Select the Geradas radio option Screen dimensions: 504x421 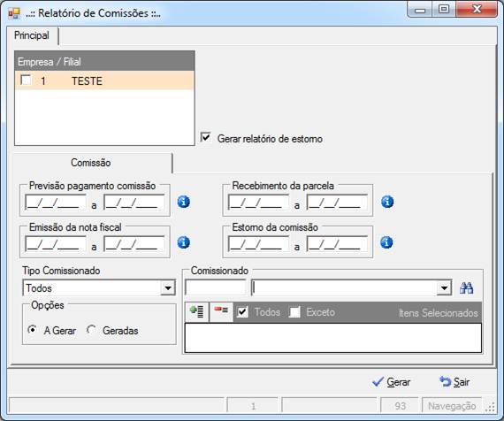click(x=92, y=330)
